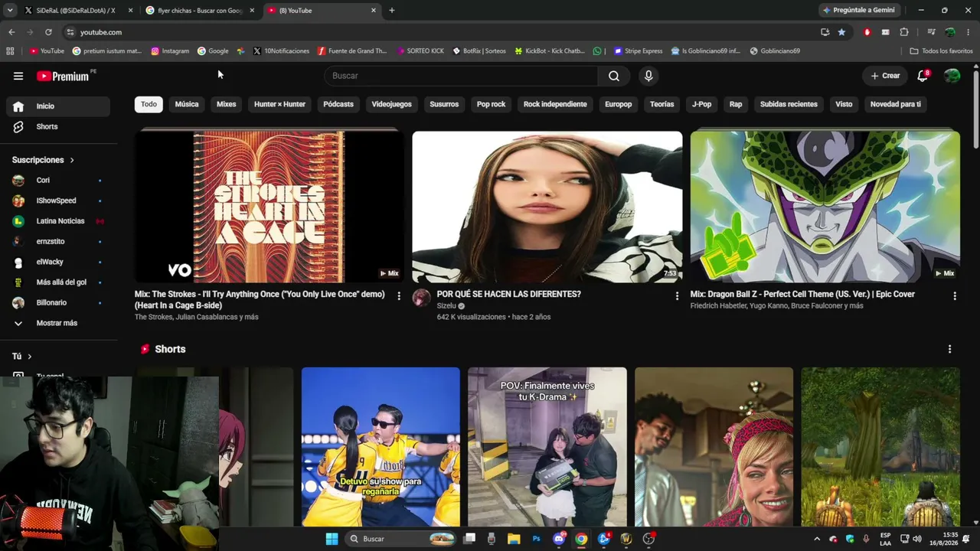This screenshot has height=551, width=980.
Task: Filter by the Hunter × Hunter chip
Action: point(279,104)
